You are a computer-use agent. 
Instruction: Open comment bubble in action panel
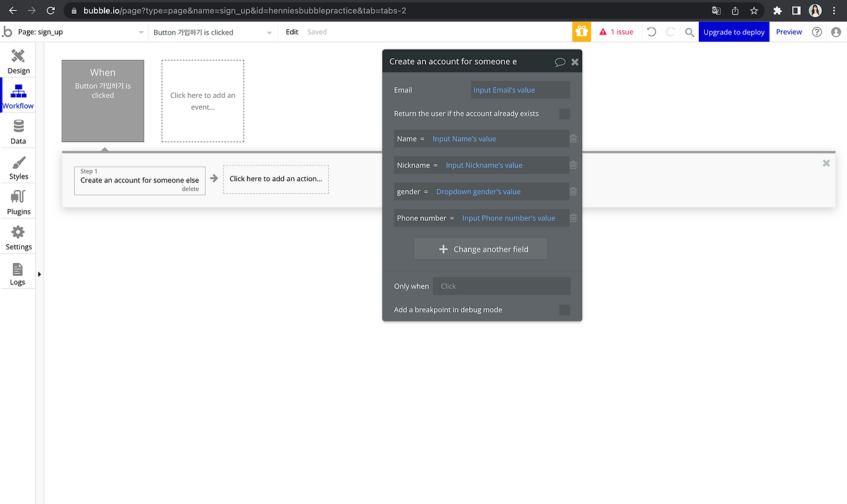560,62
